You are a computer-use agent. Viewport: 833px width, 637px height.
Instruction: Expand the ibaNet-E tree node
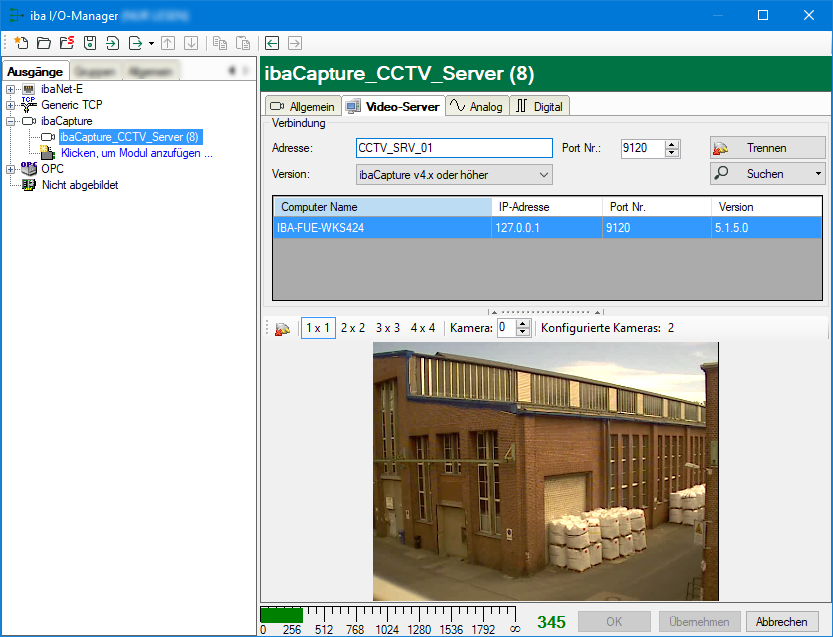coord(11,89)
